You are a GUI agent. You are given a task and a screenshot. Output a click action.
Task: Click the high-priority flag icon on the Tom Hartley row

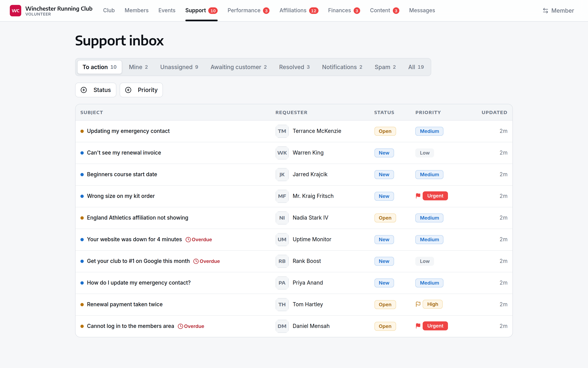[x=418, y=304]
